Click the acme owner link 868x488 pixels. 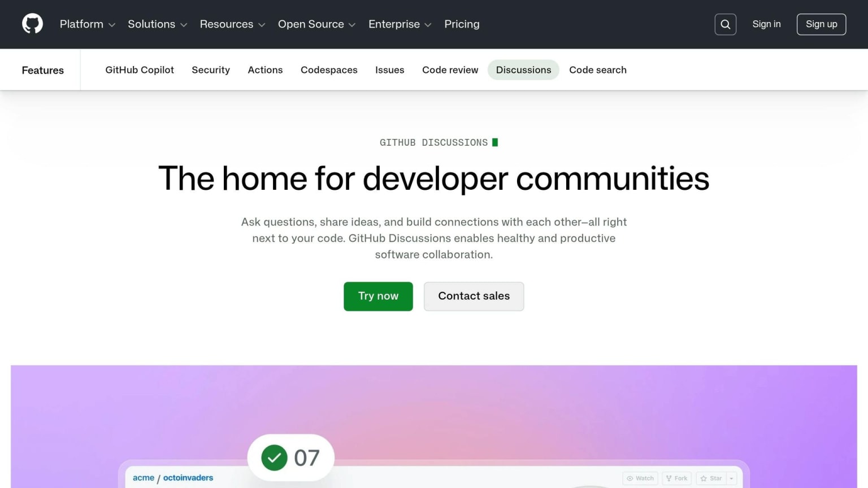pos(144,478)
